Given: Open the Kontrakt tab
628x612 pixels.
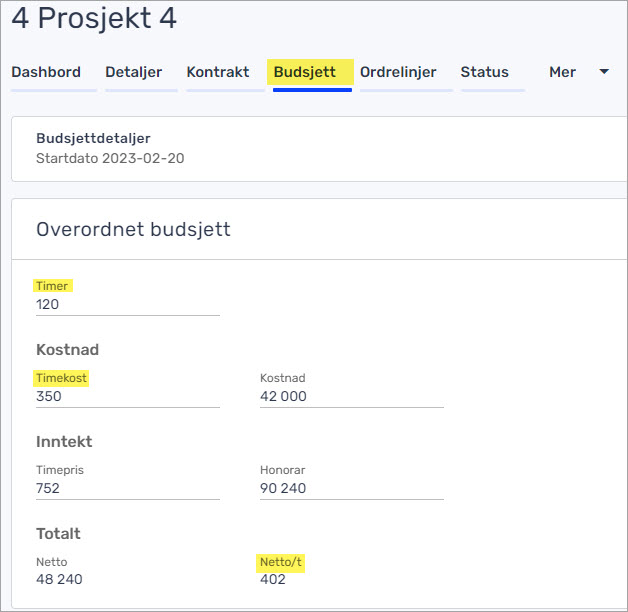Looking at the screenshot, I should point(218,72).
